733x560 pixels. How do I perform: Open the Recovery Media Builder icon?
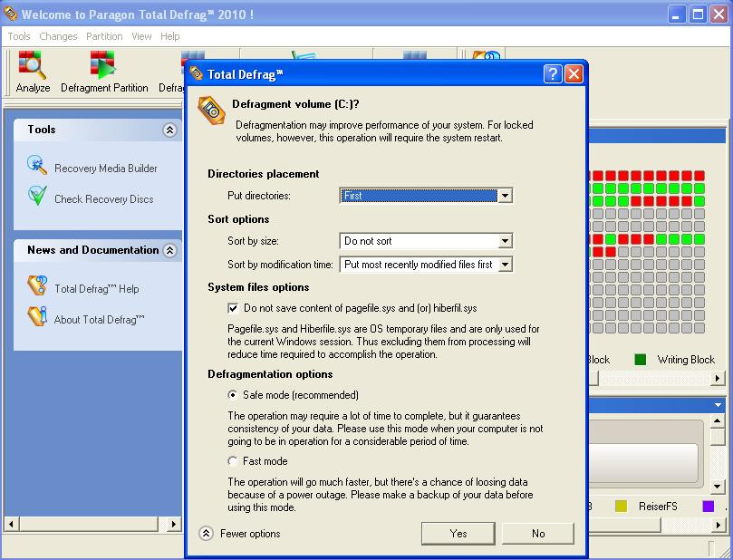click(x=37, y=165)
